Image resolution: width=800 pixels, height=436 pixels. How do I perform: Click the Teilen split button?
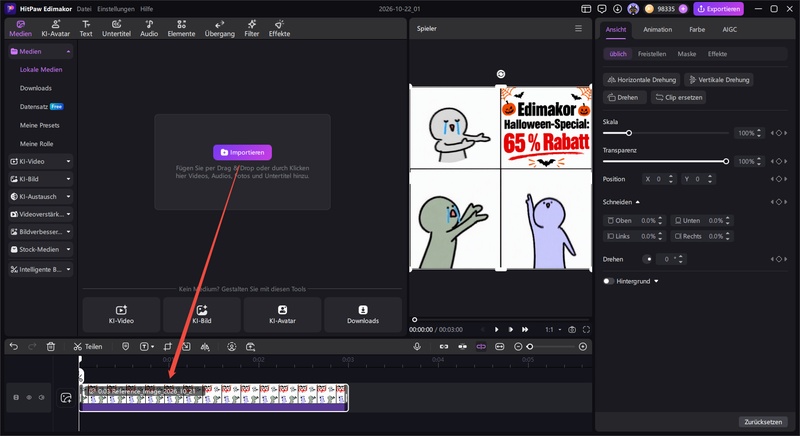pos(88,347)
